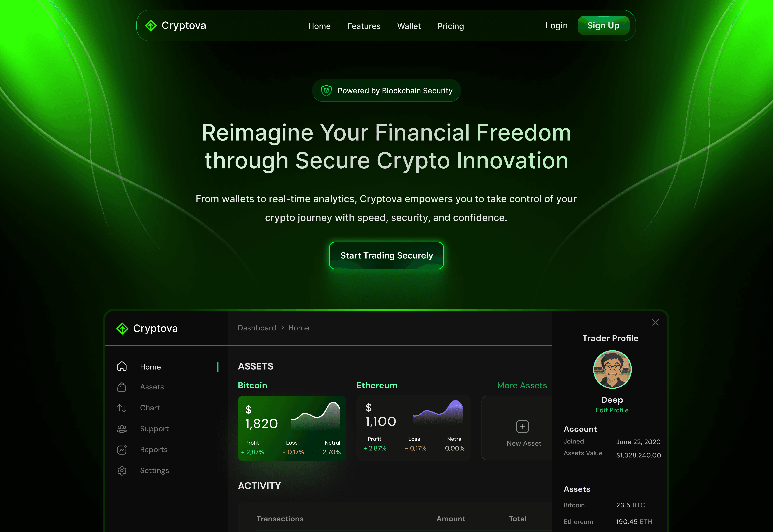Click the More Assets link
Viewport: 773px width, 532px height.
pos(522,385)
